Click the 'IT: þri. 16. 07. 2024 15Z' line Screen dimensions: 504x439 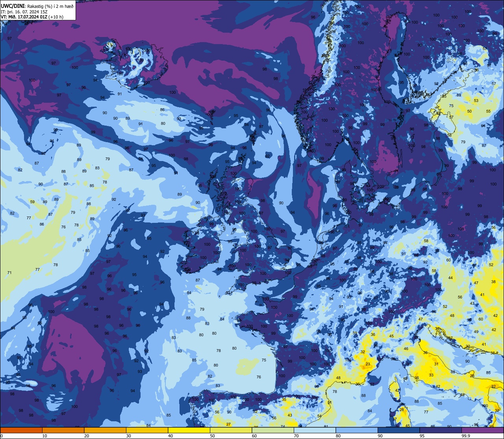click(24, 12)
